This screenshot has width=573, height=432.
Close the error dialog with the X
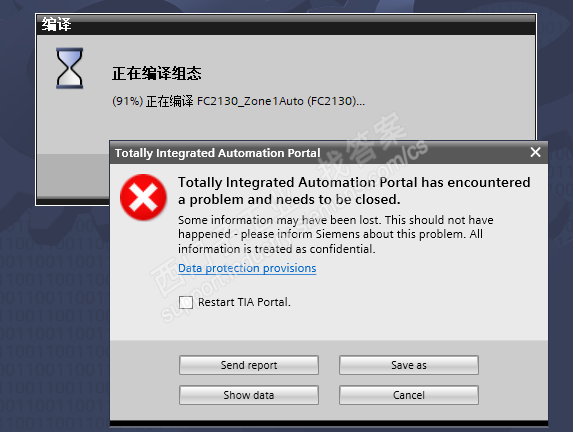(x=535, y=152)
